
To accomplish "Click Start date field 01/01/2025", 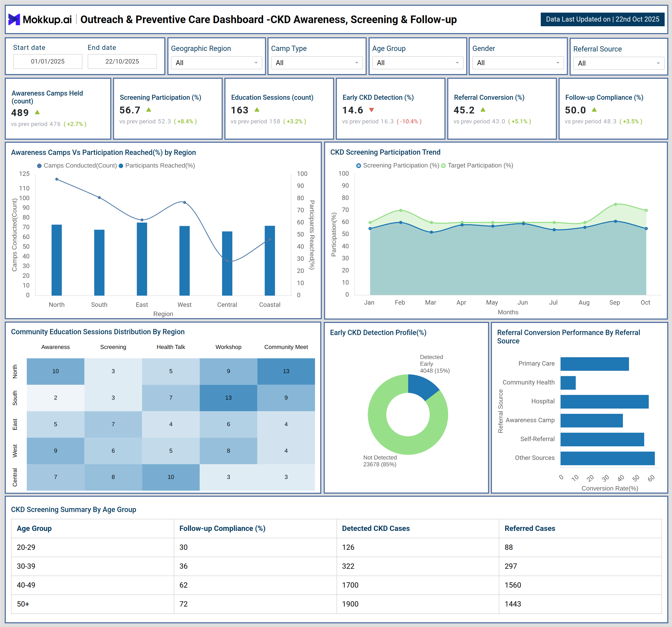I will point(48,61).
